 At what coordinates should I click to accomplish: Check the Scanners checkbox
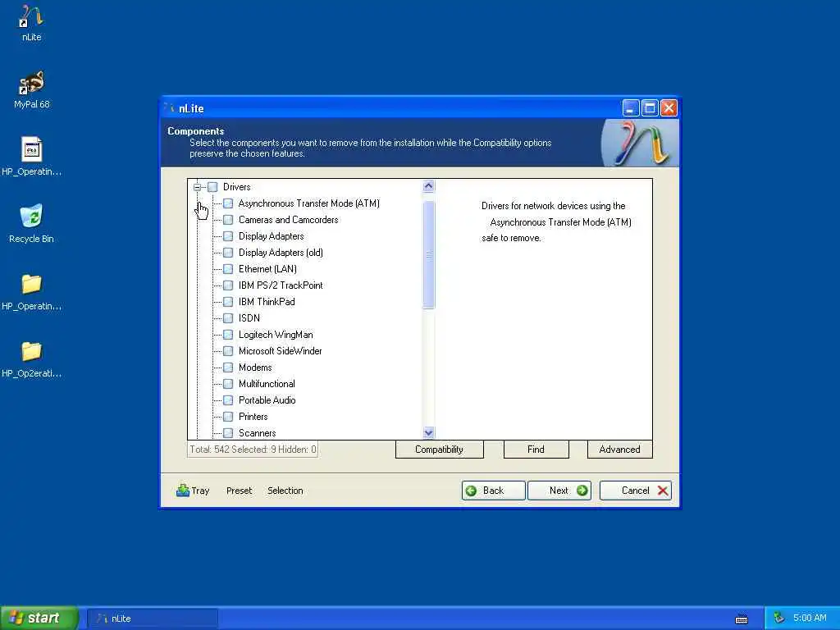(228, 433)
